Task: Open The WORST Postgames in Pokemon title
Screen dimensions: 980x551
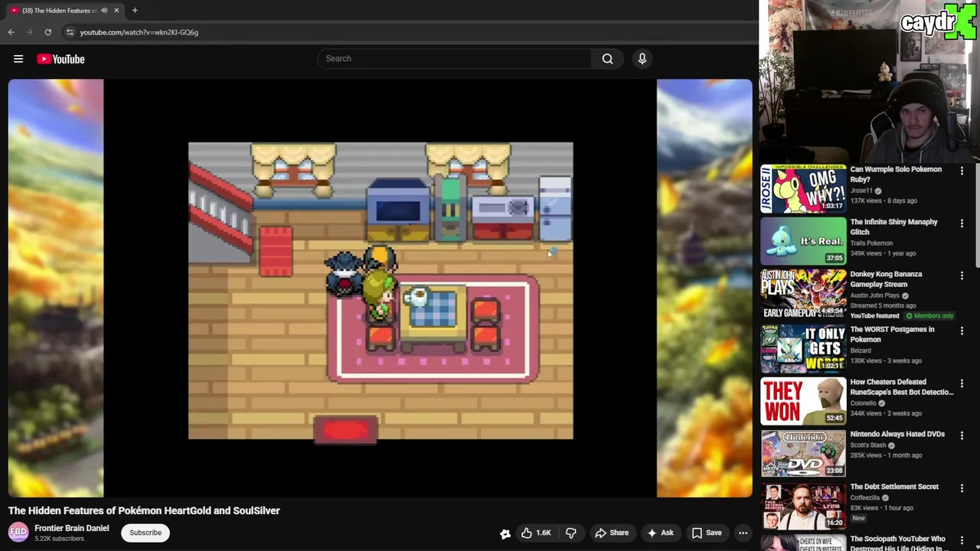Action: click(x=892, y=334)
